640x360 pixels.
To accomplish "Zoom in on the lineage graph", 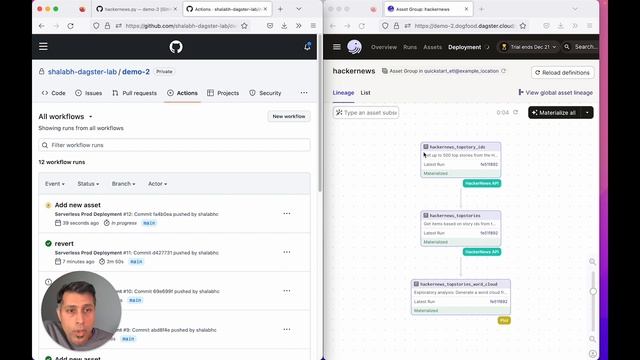I will [x=592, y=262].
